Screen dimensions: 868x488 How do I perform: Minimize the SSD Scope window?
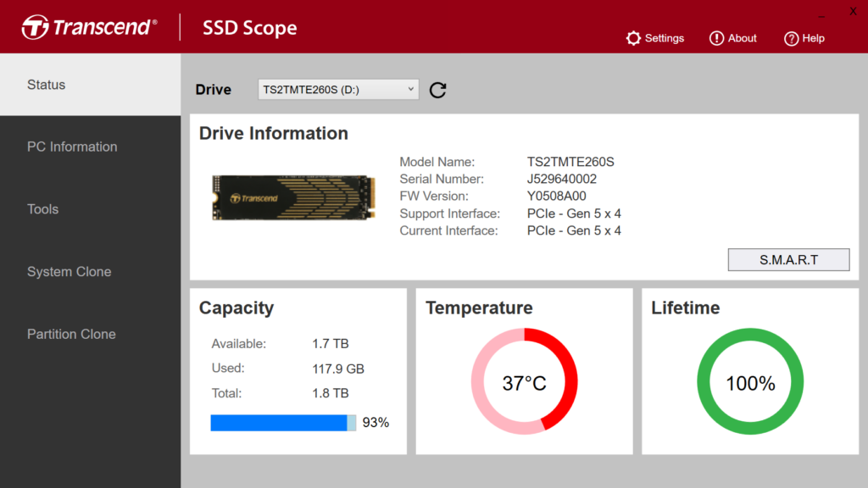click(x=822, y=13)
